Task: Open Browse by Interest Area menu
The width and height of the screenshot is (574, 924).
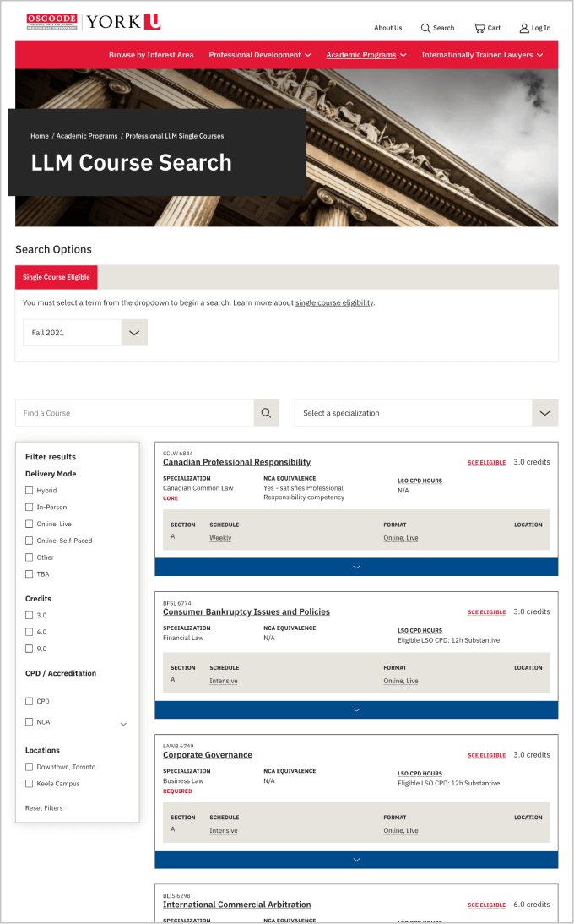Action: tap(151, 55)
